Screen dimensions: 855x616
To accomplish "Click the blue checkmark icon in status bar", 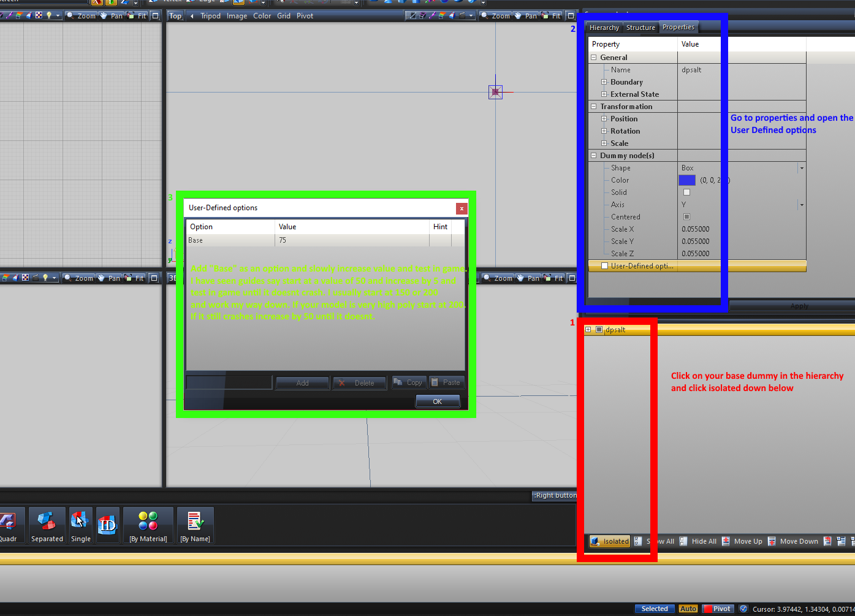I will click(743, 609).
